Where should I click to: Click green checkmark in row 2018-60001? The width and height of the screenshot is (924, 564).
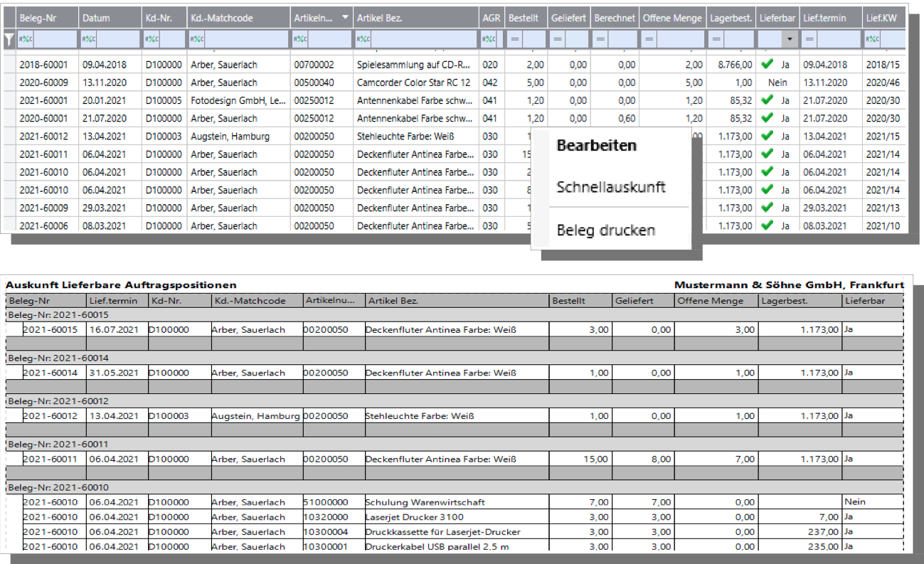(767, 64)
